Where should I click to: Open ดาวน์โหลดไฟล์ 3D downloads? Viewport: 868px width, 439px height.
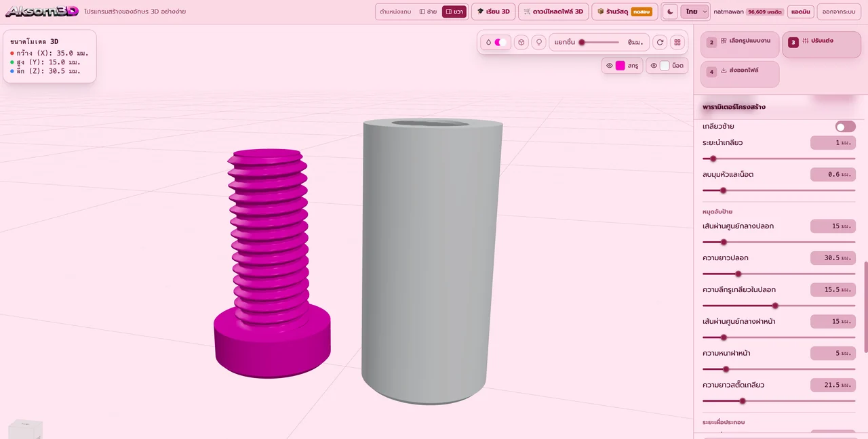pos(553,12)
